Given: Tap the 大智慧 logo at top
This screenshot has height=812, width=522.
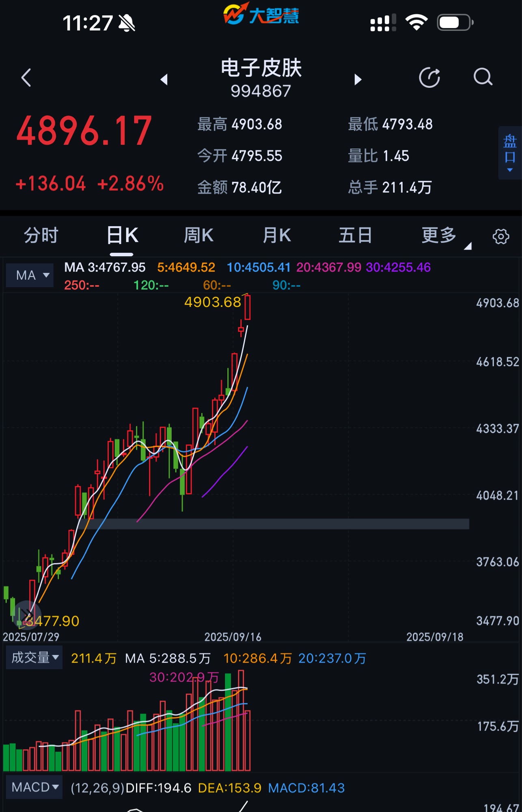Looking at the screenshot, I should (261, 15).
